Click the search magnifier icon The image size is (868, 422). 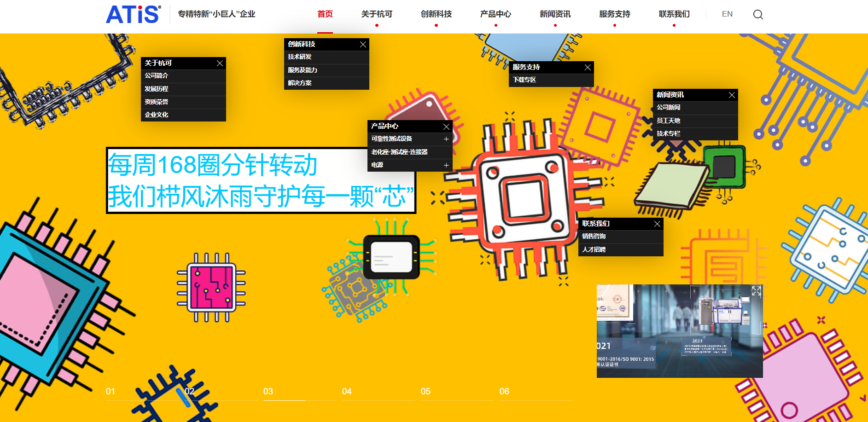pyautogui.click(x=758, y=15)
